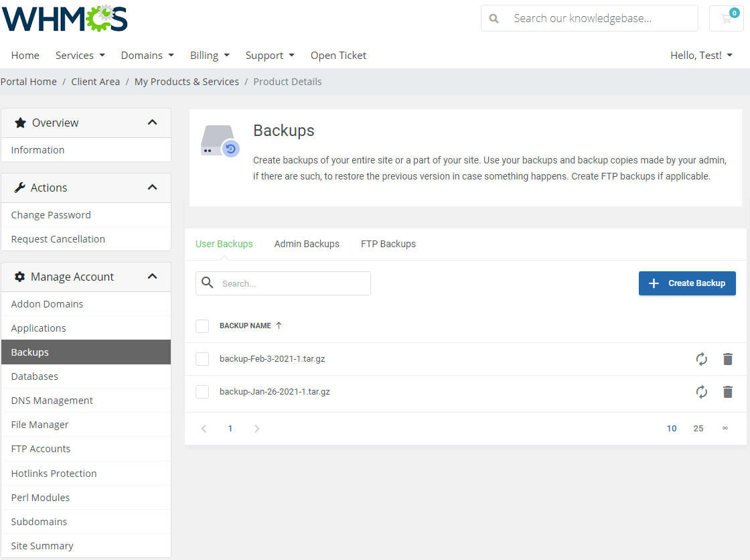Click the backup search magnifier icon
The height and width of the screenshot is (560, 750).
[x=207, y=283]
